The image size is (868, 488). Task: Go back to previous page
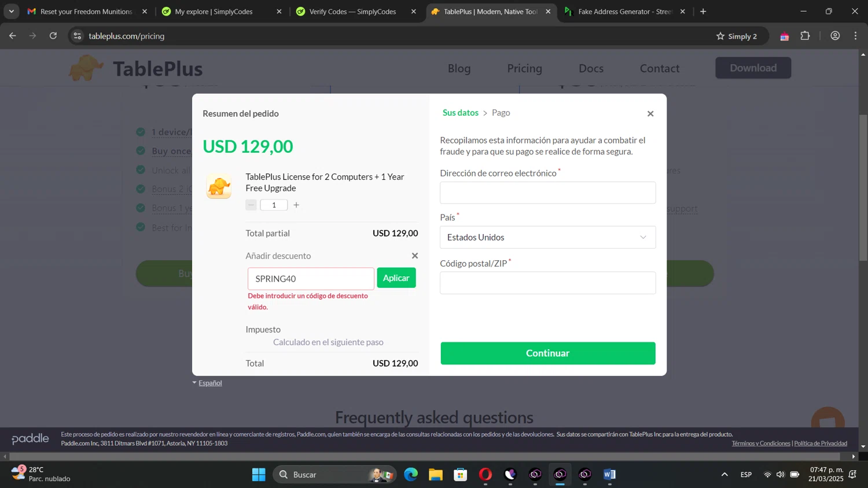[x=13, y=36]
